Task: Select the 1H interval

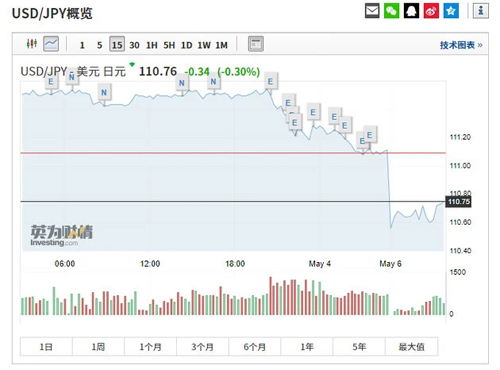Action: tap(152, 45)
